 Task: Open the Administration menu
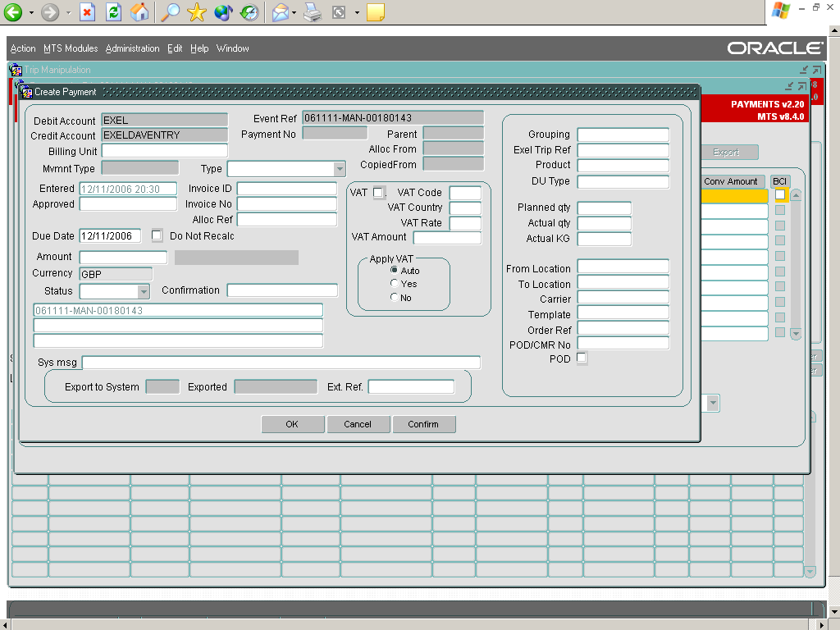[132, 48]
